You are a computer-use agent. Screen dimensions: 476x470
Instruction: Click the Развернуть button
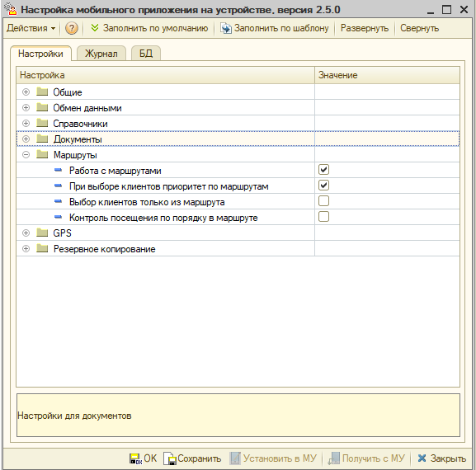tap(365, 28)
